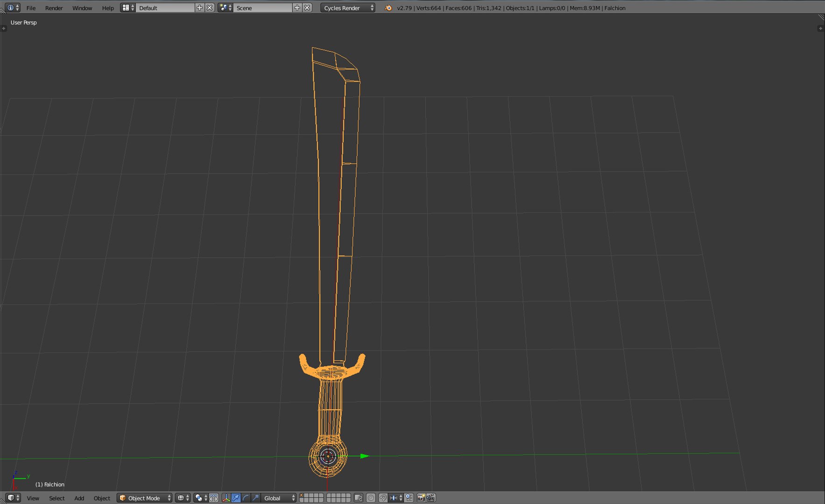Click the Default screen layout name field
Viewport: 825px width, 504px height.
tap(165, 7)
